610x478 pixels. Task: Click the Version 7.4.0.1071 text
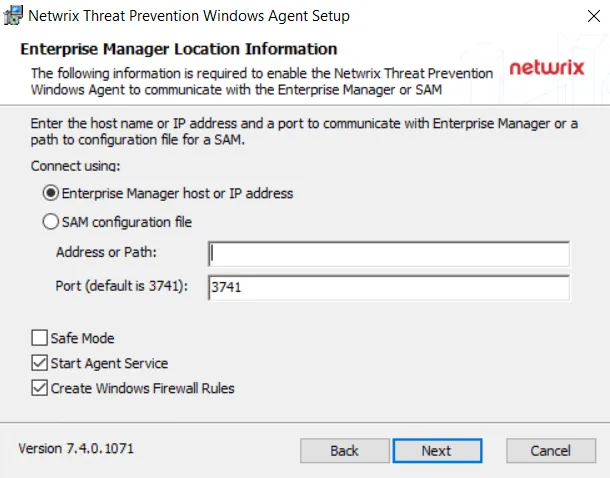76,448
